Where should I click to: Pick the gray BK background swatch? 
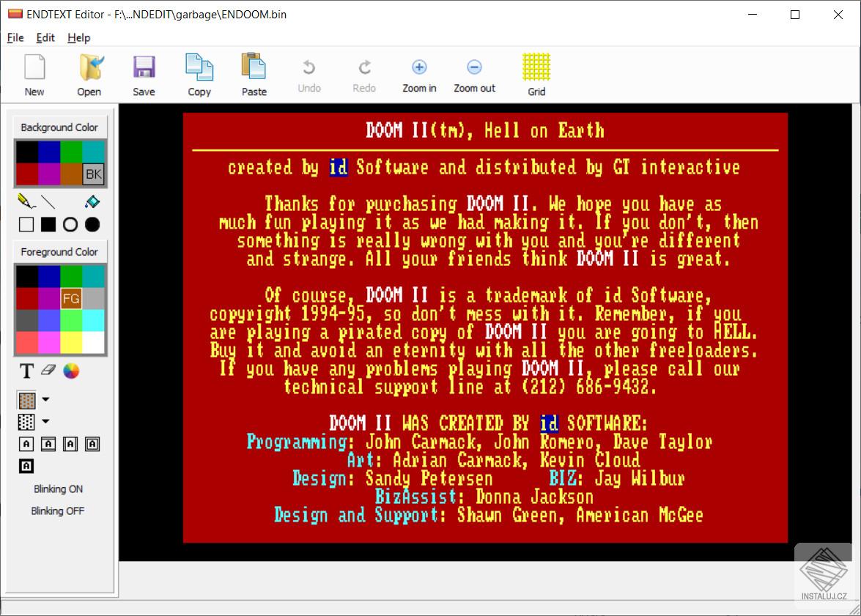point(93,174)
